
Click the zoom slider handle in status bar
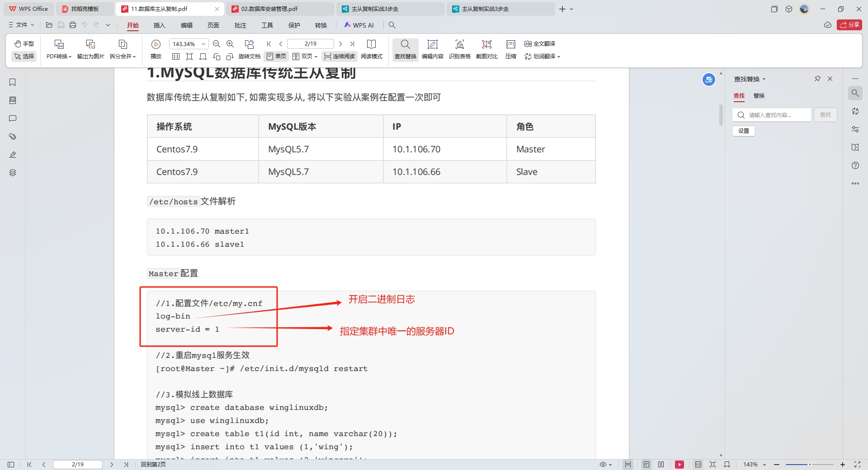click(810, 465)
